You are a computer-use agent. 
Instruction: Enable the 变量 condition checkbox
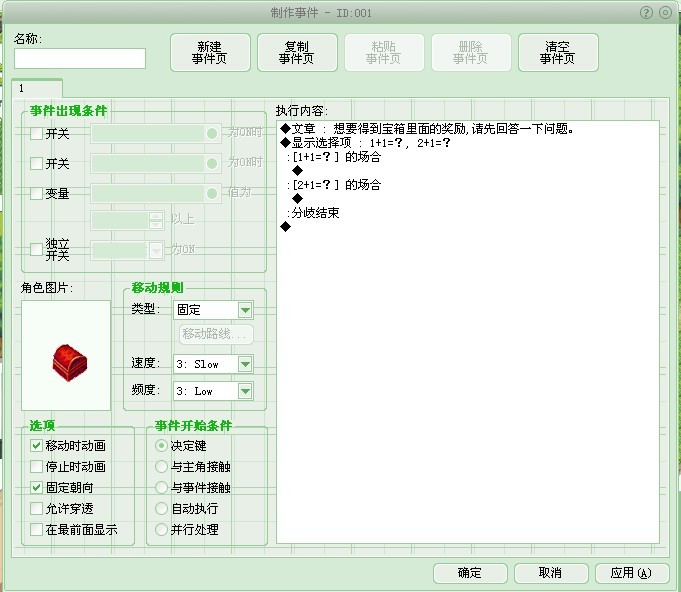click(x=36, y=193)
